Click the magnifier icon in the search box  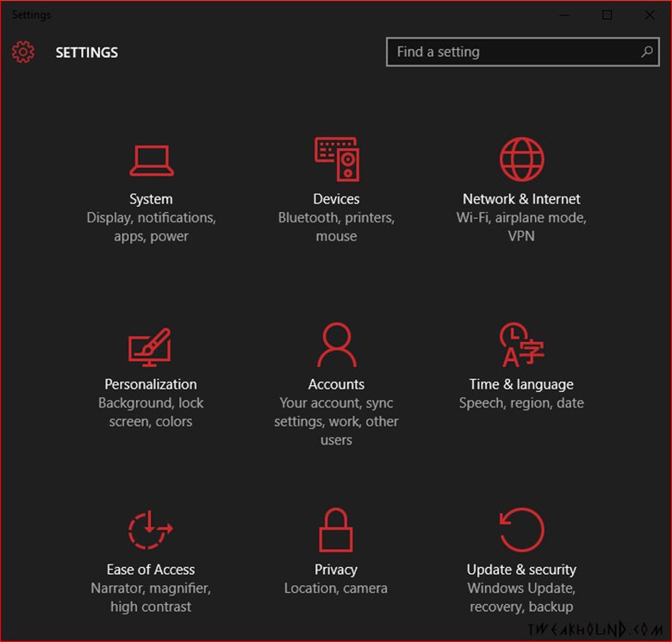[646, 52]
